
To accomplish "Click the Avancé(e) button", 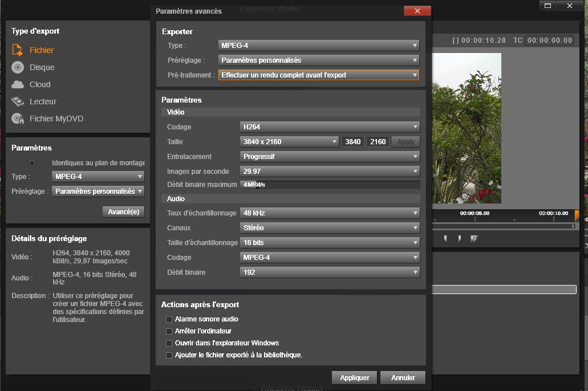I will tap(123, 212).
